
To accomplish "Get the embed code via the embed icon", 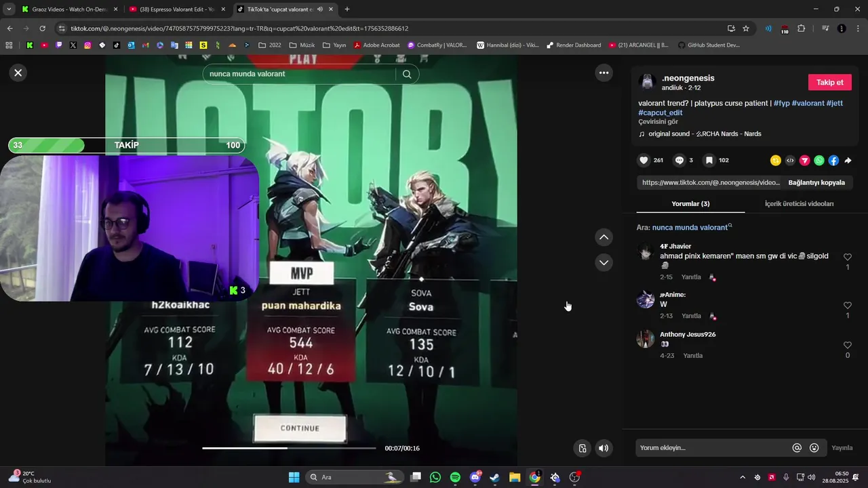I will pos(790,161).
